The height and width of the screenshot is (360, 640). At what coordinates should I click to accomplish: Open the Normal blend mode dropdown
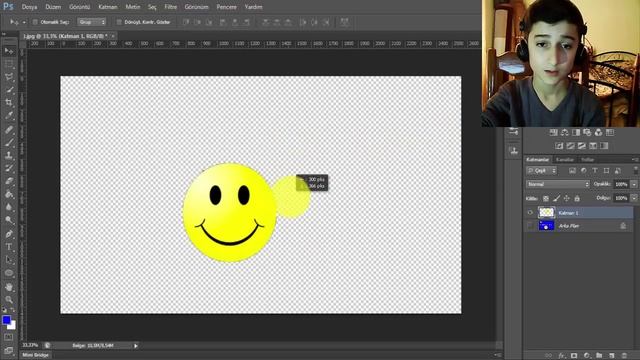558,184
